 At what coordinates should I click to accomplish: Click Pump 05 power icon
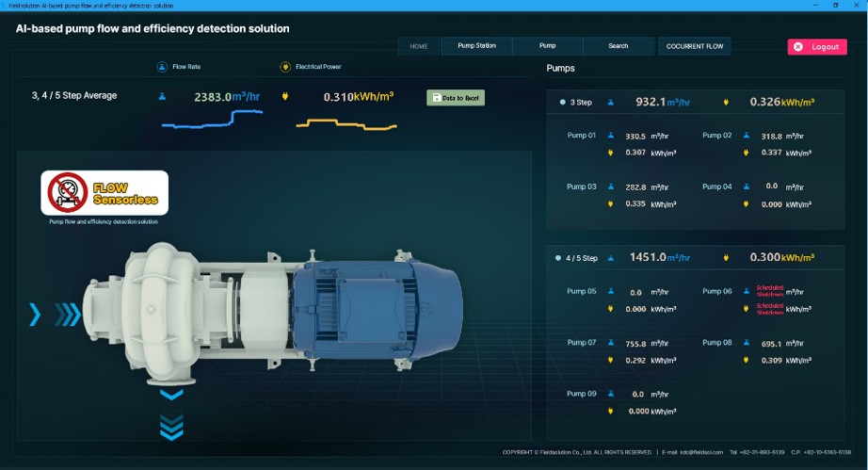pyautogui.click(x=611, y=309)
